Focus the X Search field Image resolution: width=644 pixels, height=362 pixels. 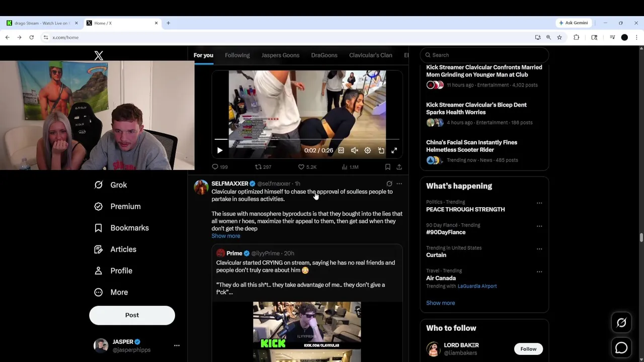click(485, 55)
